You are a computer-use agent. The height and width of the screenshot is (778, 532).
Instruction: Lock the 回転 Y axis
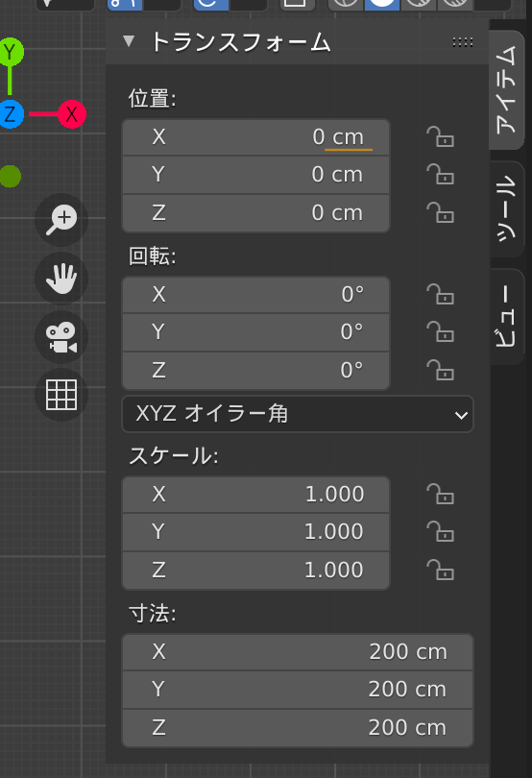point(440,332)
